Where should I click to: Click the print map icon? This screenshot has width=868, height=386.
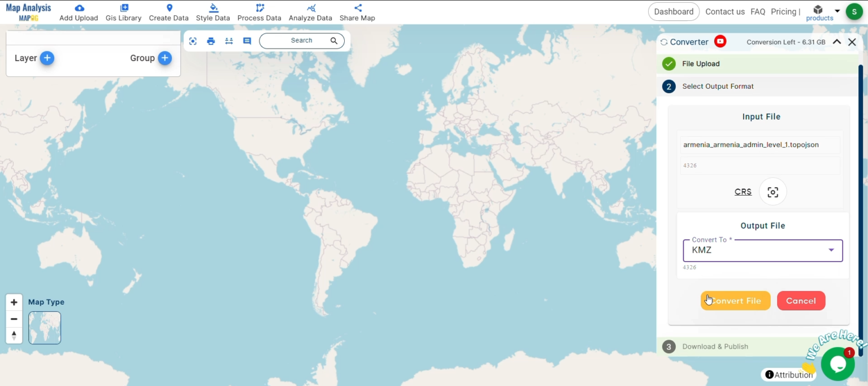(211, 41)
